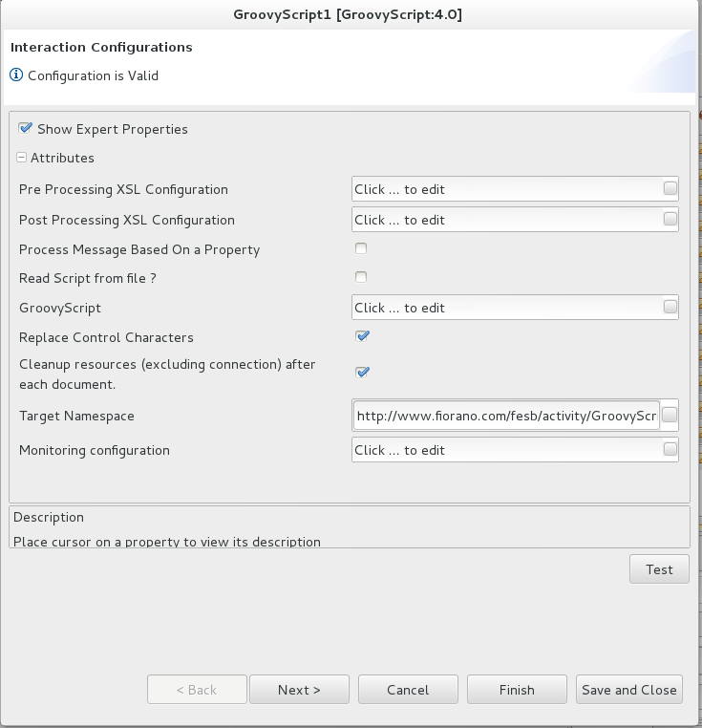Click the GroovyScript 'Click ... to edit' field
Viewport: 702px width, 728px height.
507,308
